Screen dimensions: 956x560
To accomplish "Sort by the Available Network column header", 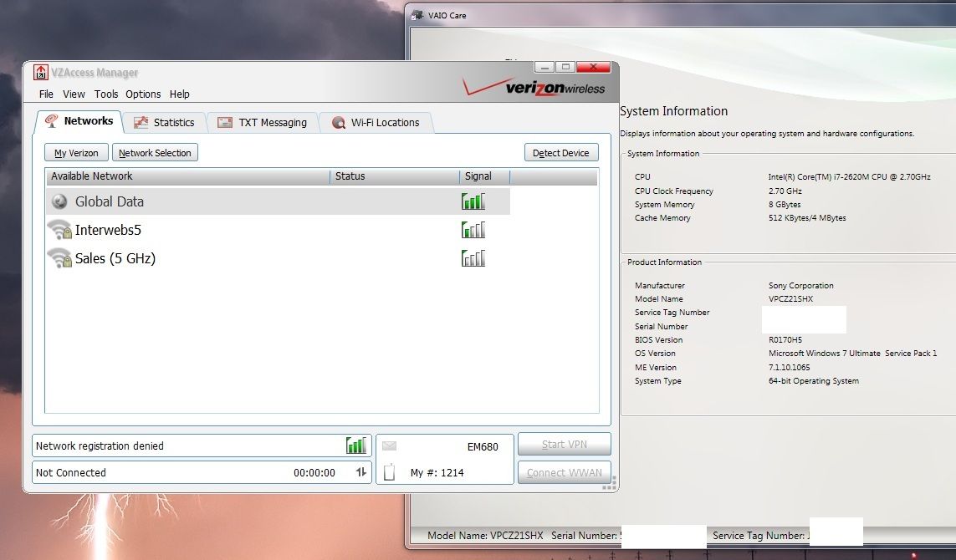I will (188, 176).
